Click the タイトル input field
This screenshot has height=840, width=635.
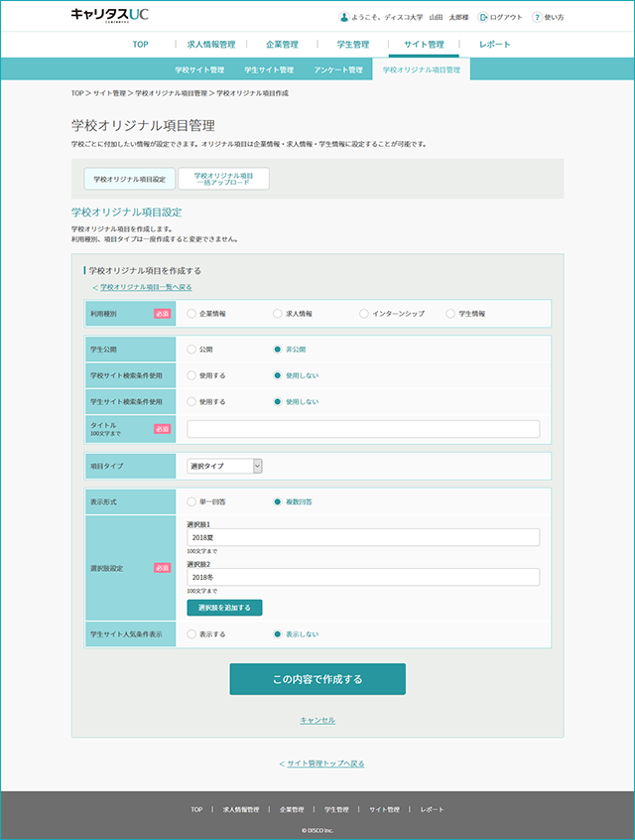click(363, 429)
